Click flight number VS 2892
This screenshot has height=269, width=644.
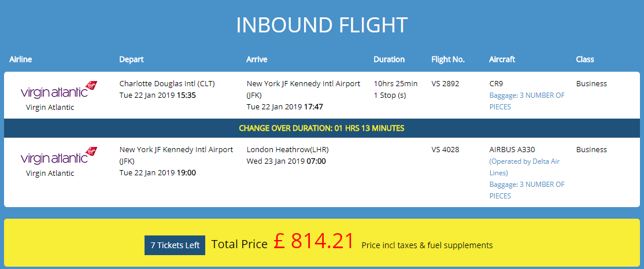coord(445,83)
